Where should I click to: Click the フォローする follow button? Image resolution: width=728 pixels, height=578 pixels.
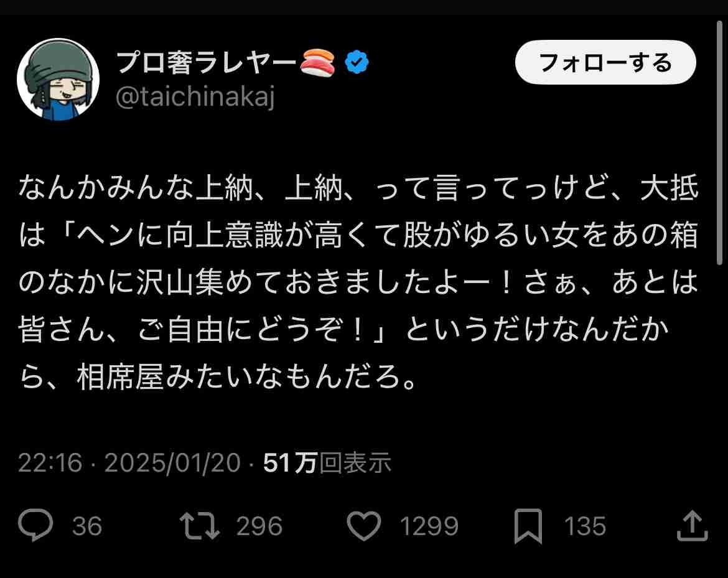coord(605,62)
